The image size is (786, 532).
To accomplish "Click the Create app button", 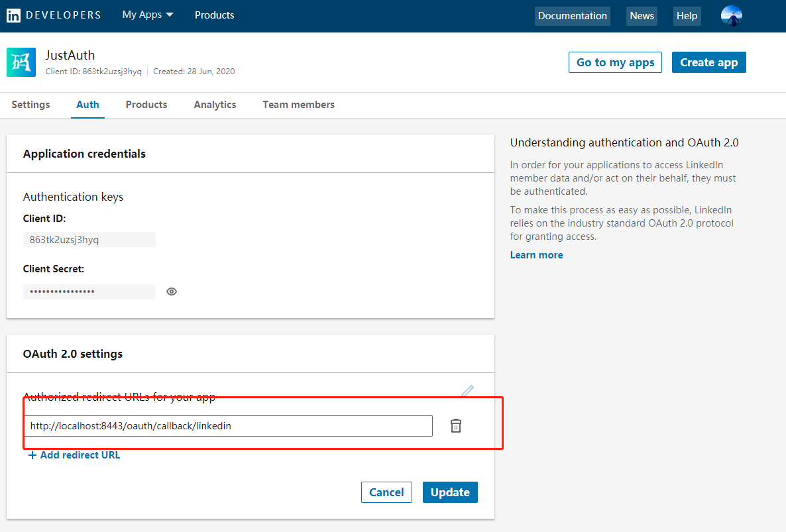I will click(709, 62).
